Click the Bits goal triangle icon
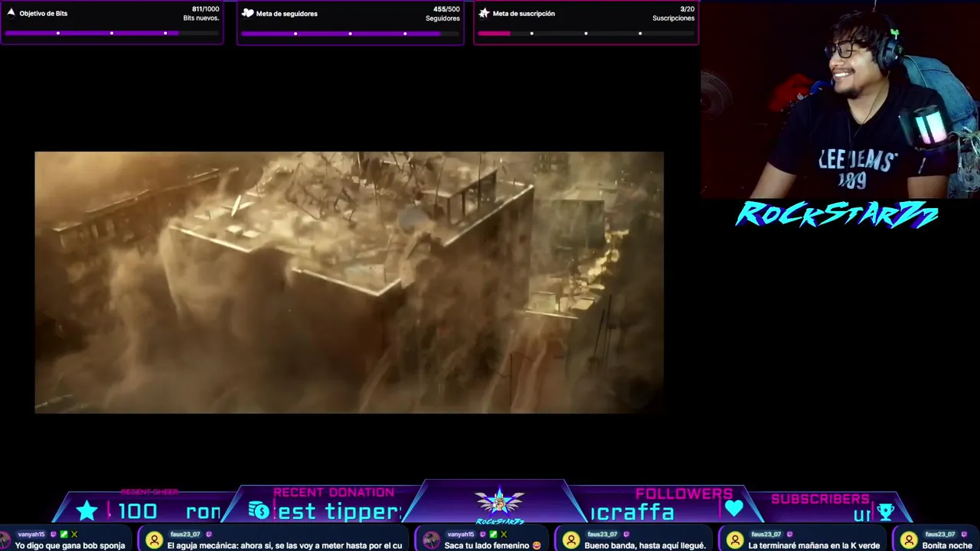Image resolution: width=980 pixels, height=551 pixels. [x=11, y=13]
